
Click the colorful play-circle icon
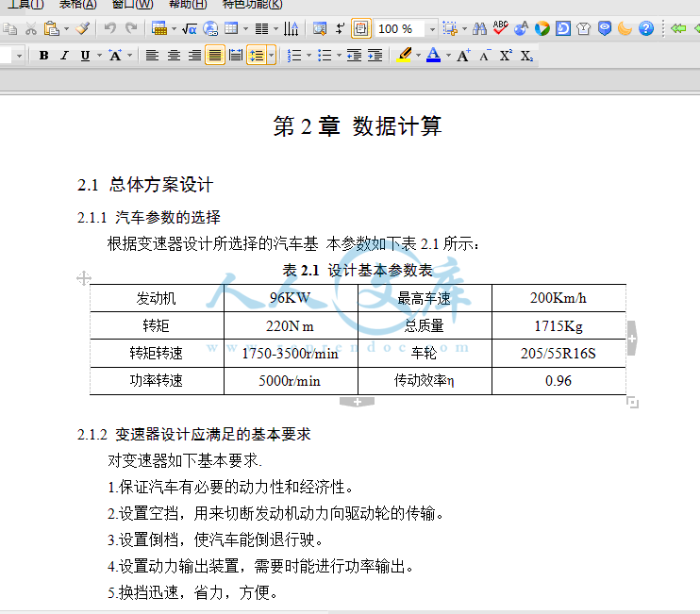542,29
